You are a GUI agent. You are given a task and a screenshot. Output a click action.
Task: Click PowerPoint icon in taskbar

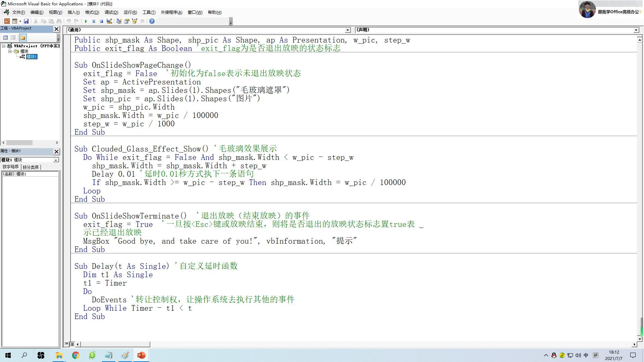click(x=141, y=355)
